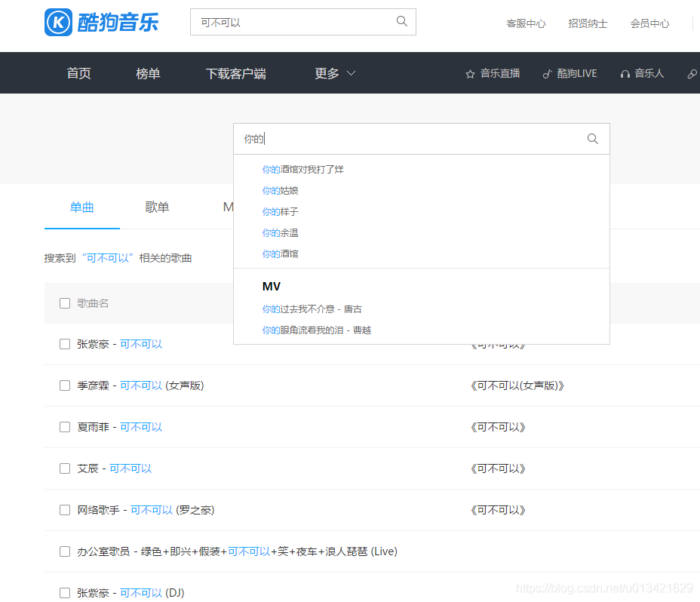Click album 《可不可以》 in 艾辰 row
Image resolution: width=700 pixels, height=602 pixels.
tap(498, 468)
